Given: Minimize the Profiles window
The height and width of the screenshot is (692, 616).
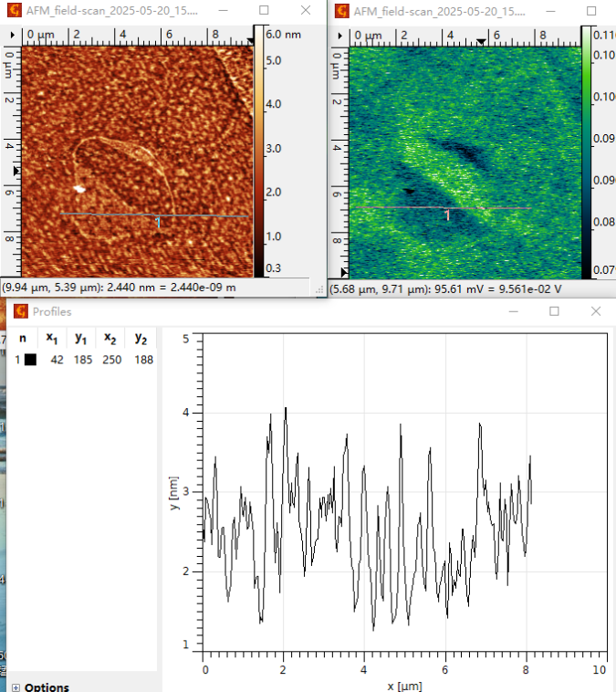Looking at the screenshot, I should point(512,311).
